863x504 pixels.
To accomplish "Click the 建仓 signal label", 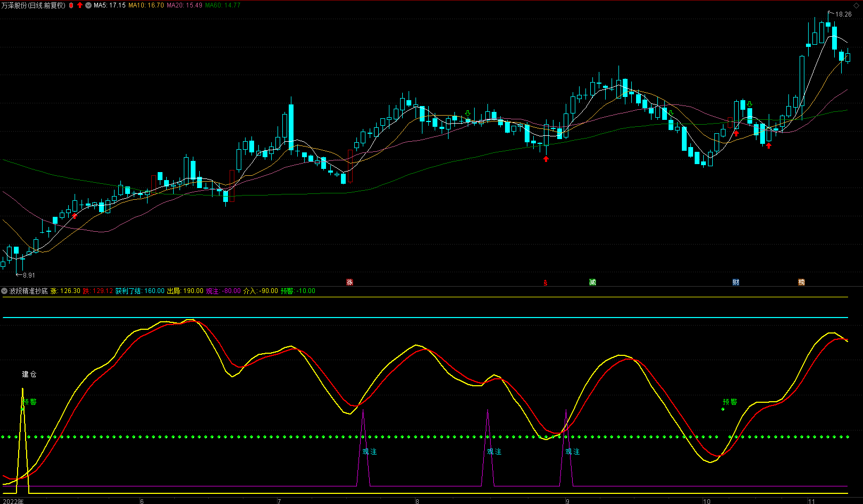I will (x=29, y=375).
